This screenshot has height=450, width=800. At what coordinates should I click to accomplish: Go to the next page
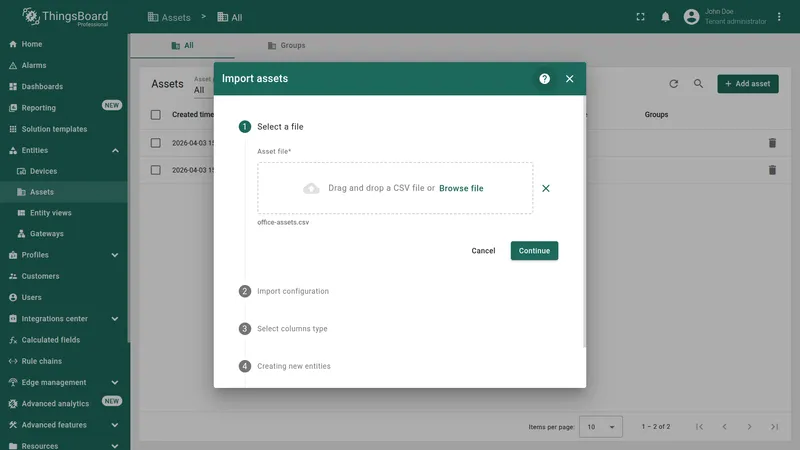click(x=749, y=427)
